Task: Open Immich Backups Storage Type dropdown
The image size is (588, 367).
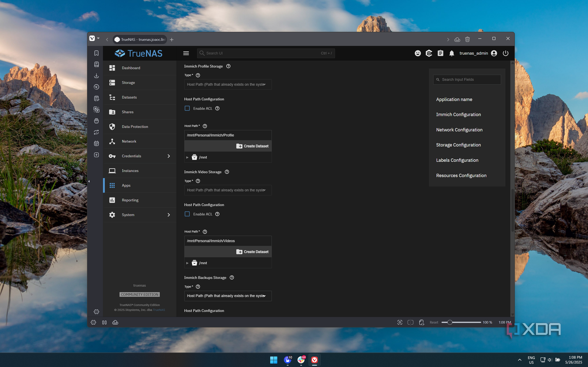Action: click(x=228, y=296)
